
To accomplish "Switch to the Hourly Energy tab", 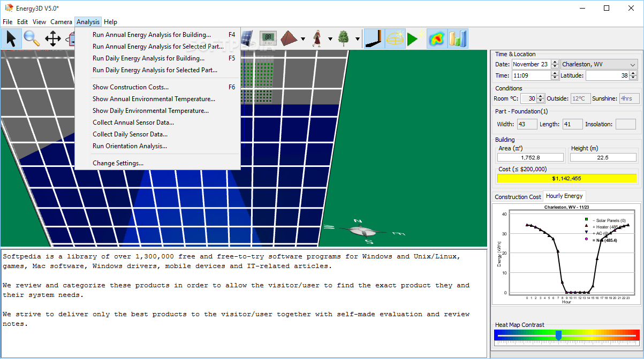I will 564,196.
